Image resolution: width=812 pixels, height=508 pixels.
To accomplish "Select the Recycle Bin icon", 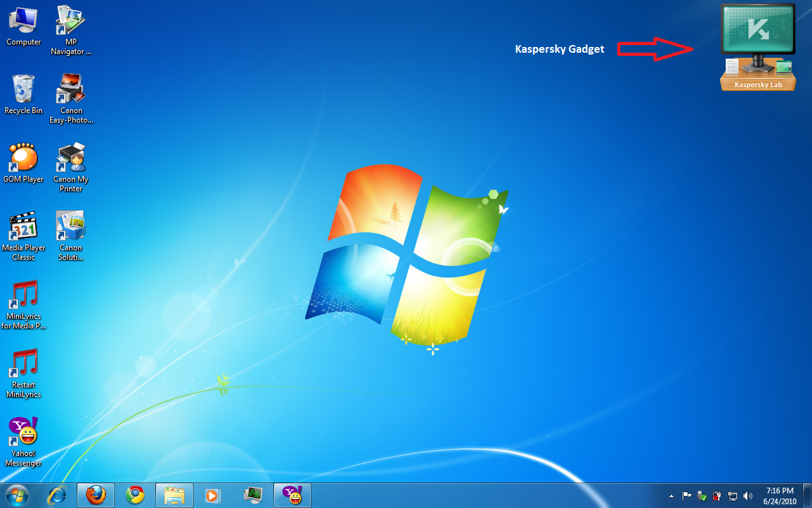I will pos(23,95).
